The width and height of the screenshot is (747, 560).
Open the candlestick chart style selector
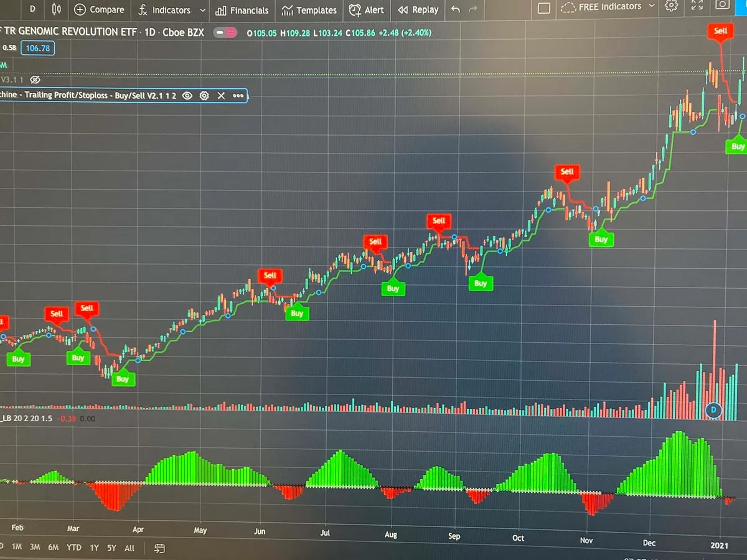point(57,9)
